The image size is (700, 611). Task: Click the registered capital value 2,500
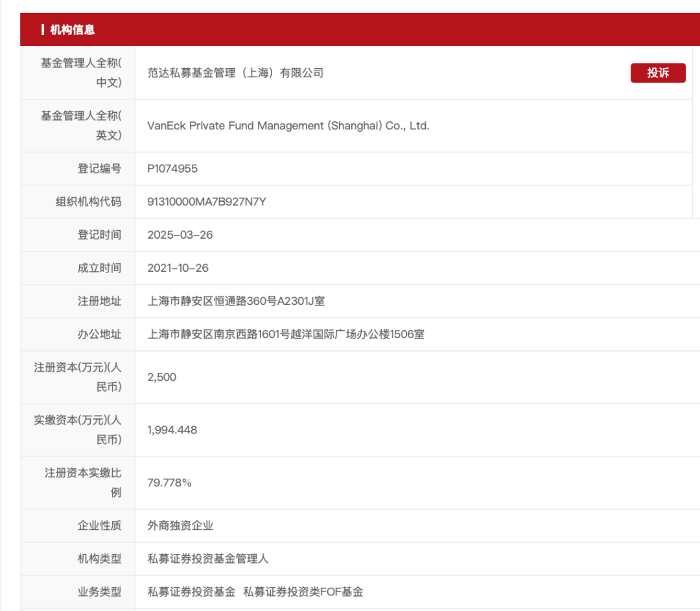point(162,377)
